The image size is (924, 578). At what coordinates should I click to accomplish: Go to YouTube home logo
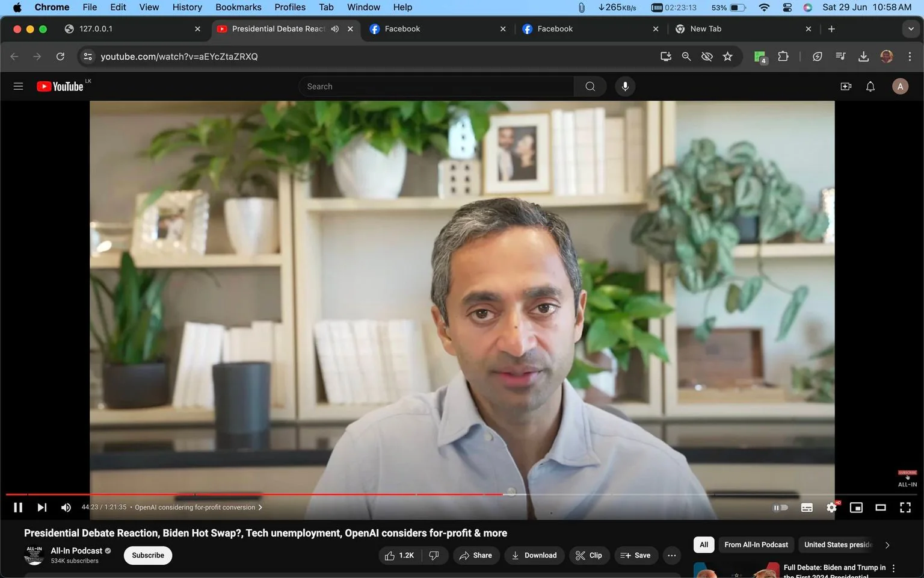60,86
